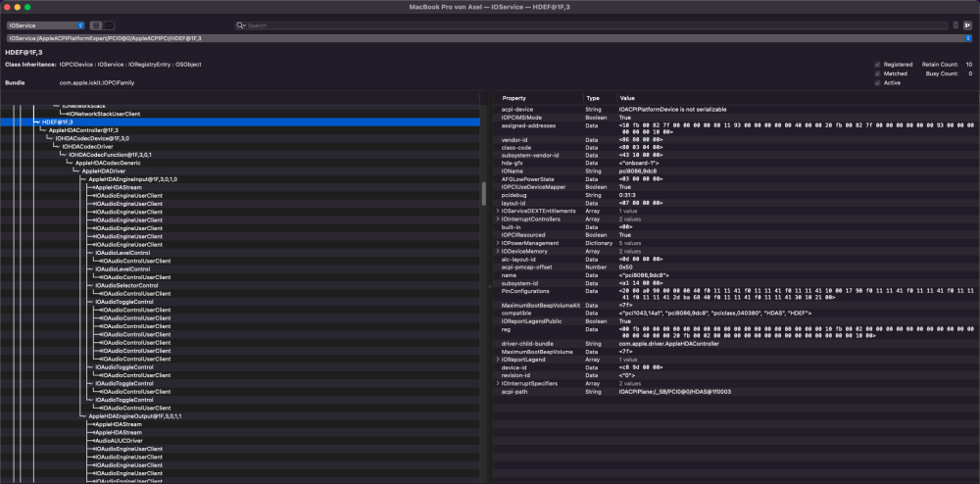This screenshot has width=980, height=484.
Task: Select the subsystem-id property row
Action: [x=736, y=283]
